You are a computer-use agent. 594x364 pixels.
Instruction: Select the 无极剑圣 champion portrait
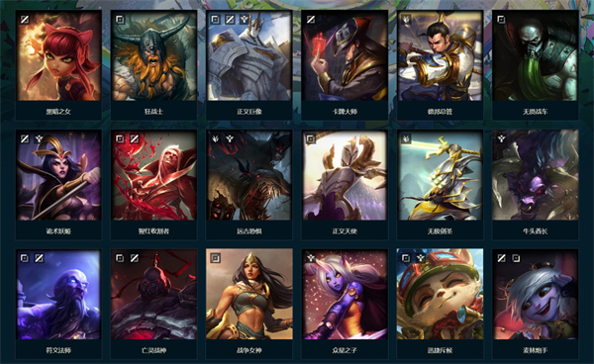pos(440,175)
